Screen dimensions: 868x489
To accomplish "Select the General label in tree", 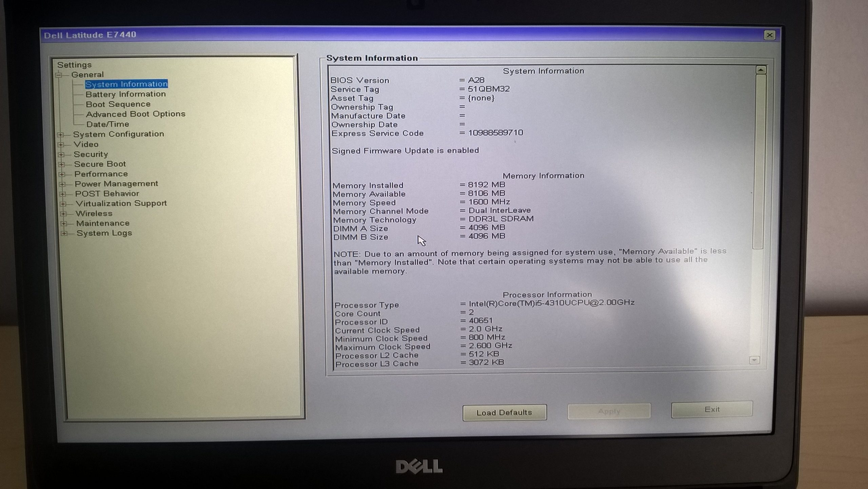I will point(87,75).
